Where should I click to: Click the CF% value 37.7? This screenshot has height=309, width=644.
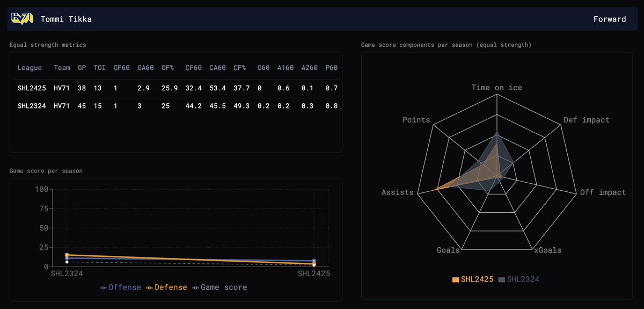tap(241, 88)
